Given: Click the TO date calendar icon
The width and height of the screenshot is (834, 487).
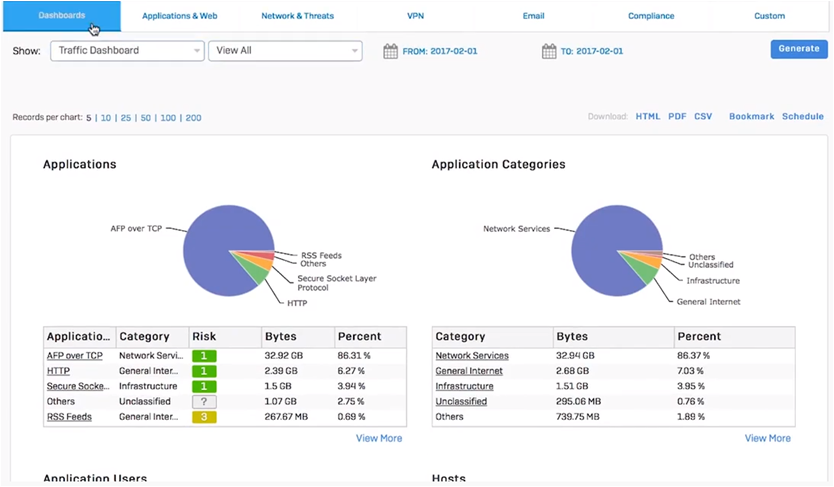Looking at the screenshot, I should (548, 51).
